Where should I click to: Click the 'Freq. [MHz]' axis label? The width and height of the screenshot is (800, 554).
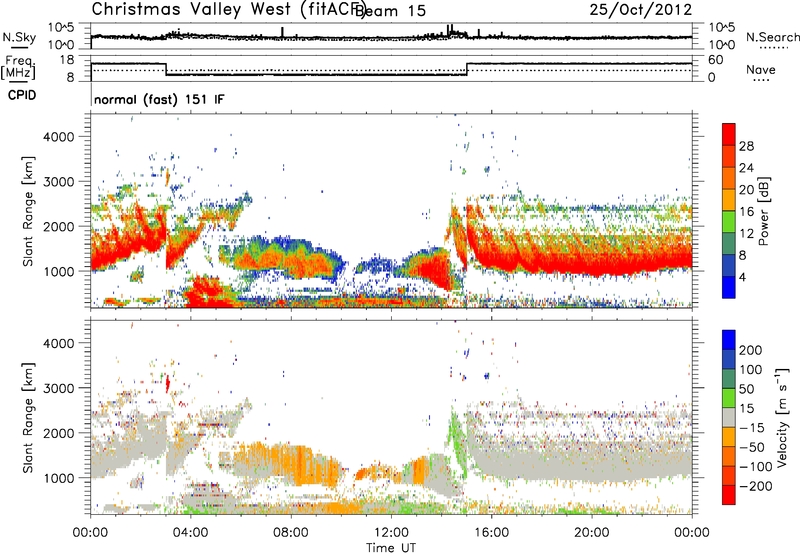19,68
